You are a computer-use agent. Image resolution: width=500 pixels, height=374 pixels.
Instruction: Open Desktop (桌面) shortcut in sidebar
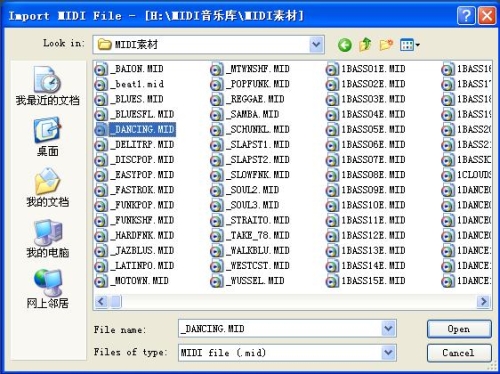tap(47, 137)
